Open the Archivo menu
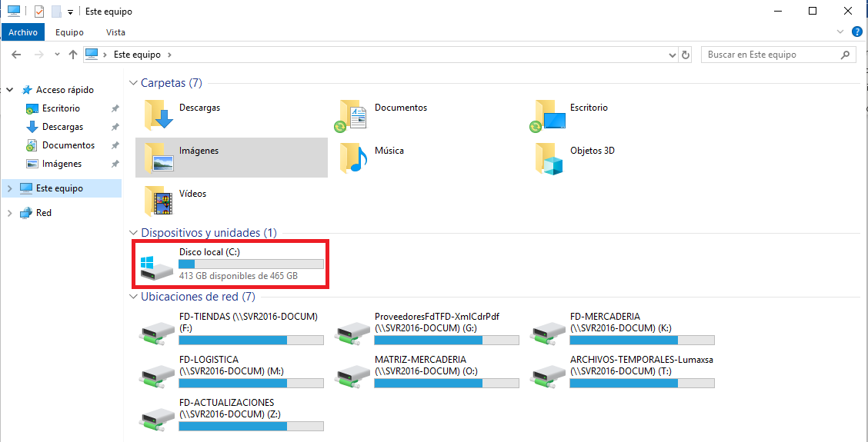868x442 pixels. (x=22, y=32)
